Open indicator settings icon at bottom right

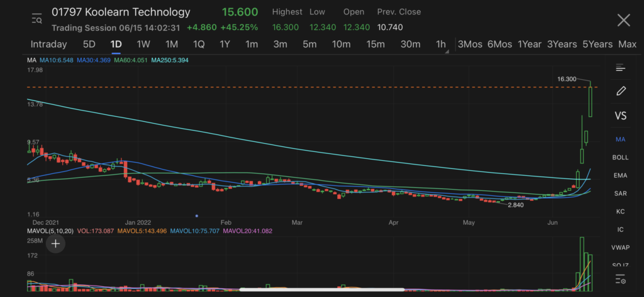620,280
